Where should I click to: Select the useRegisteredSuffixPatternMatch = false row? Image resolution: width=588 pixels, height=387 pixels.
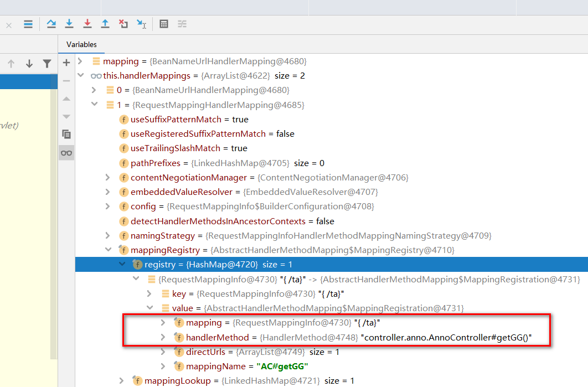332,134
